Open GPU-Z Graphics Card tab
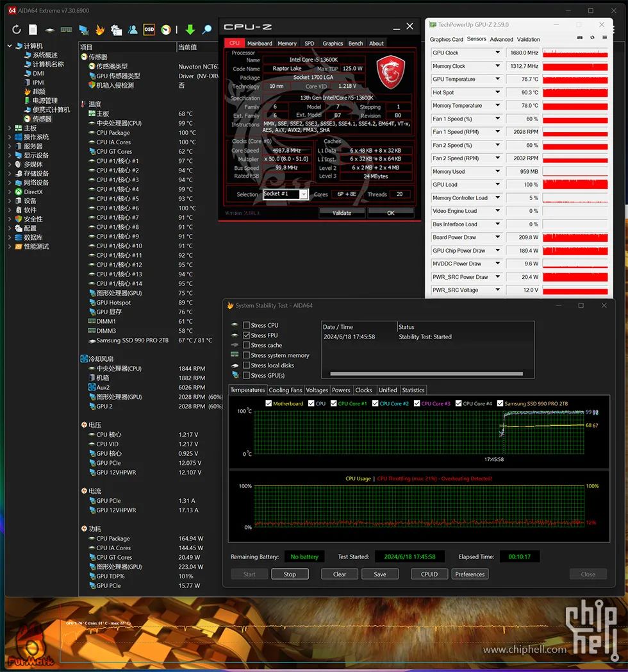 coord(447,39)
